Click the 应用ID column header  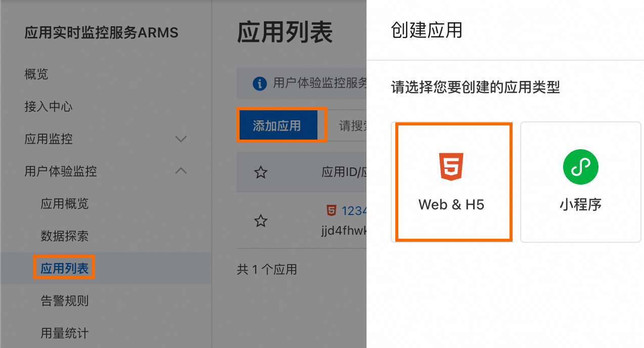(x=344, y=172)
